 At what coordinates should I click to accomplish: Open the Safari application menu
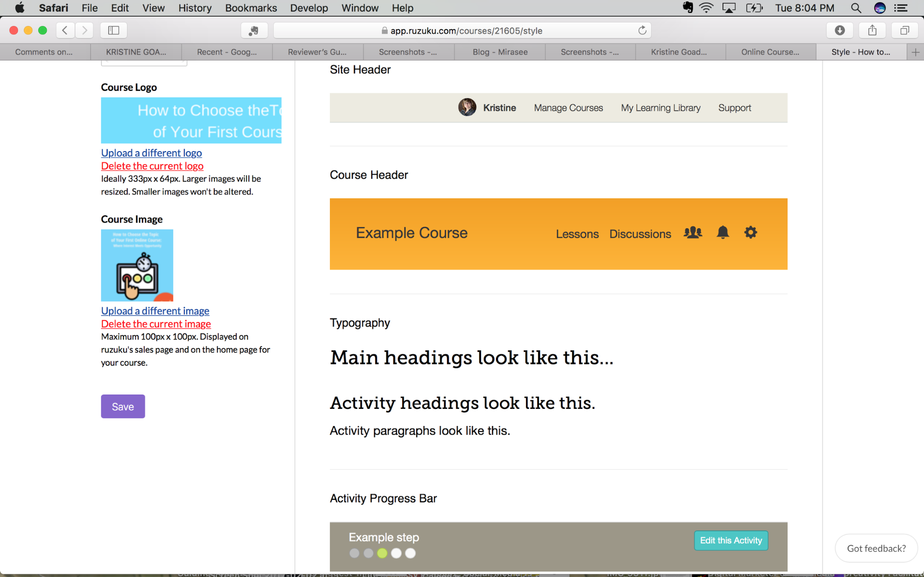pyautogui.click(x=54, y=8)
